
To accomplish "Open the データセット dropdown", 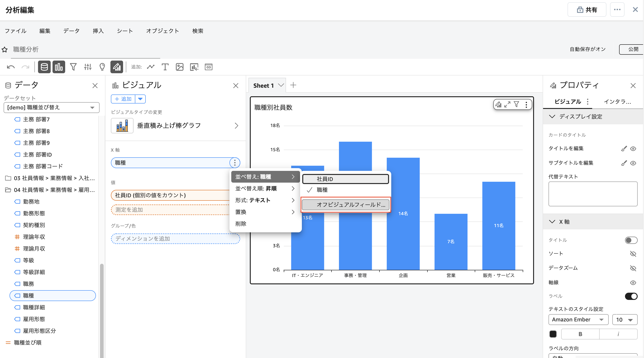I will point(52,107).
